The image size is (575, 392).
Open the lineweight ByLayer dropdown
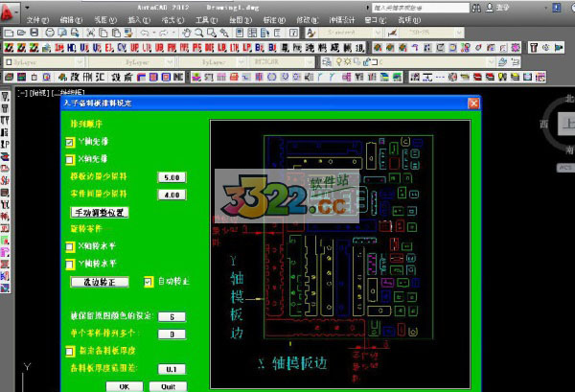213,62
